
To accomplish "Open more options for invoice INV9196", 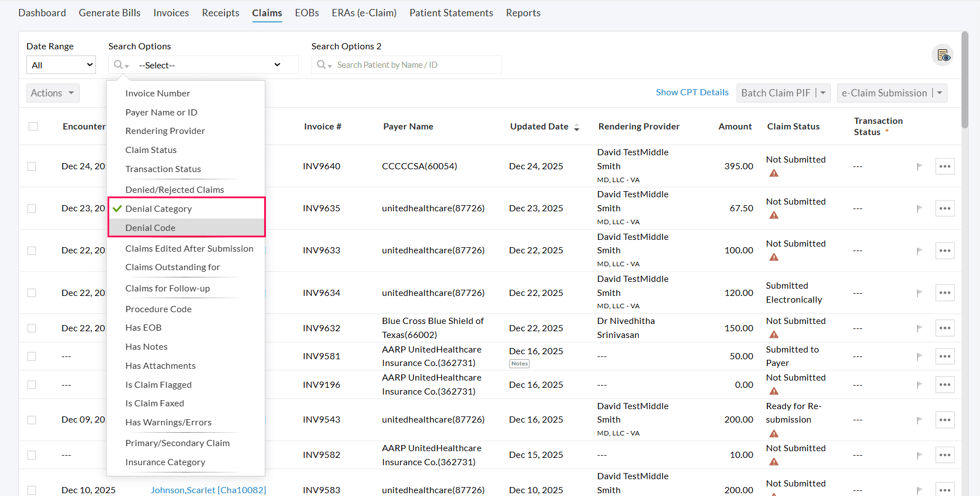I will click(945, 384).
